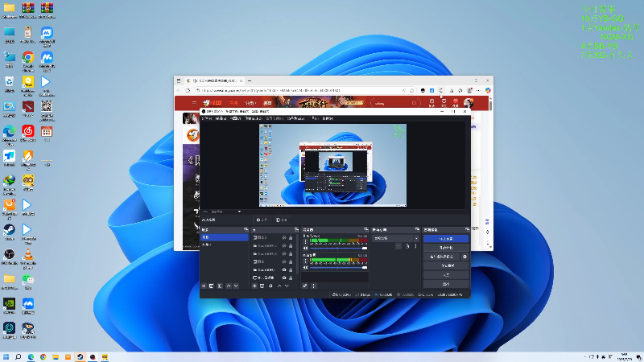Click the start virtual camera button in Controls

tap(442, 257)
